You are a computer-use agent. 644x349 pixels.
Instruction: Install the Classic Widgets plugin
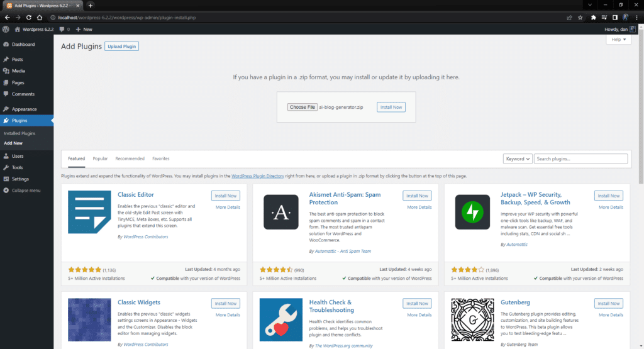click(226, 304)
